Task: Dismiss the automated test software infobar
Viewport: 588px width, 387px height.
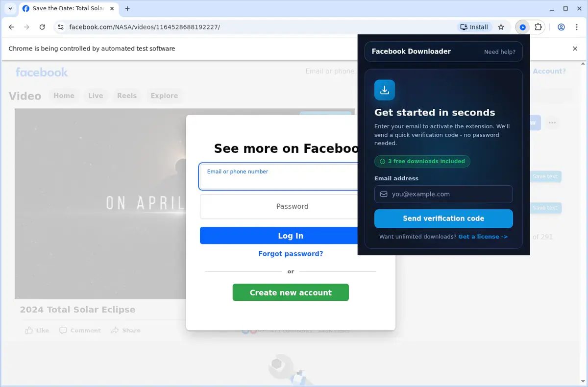Action: [575, 48]
